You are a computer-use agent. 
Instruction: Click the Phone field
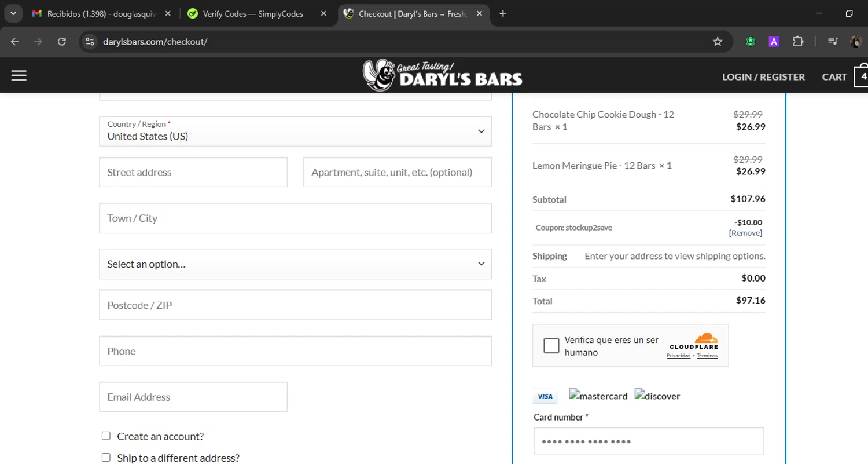(x=295, y=351)
